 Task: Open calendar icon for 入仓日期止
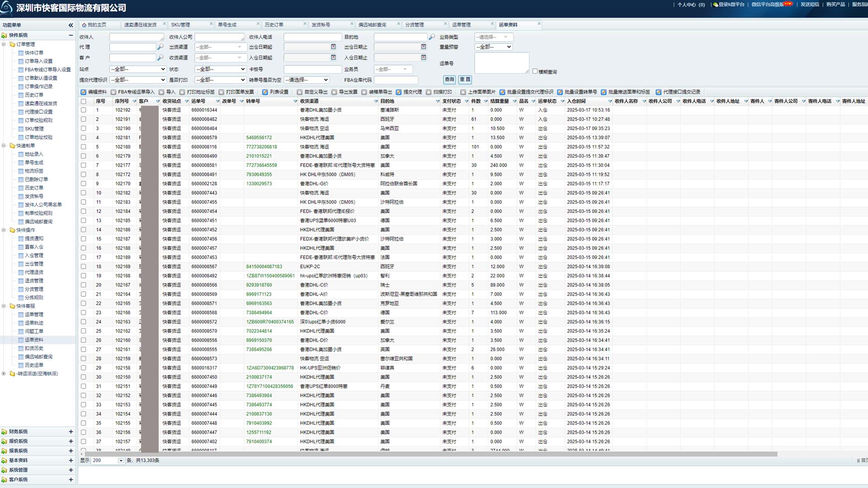pos(424,58)
